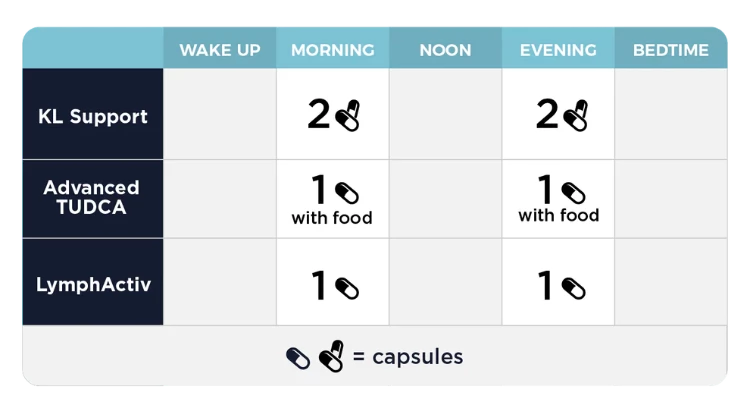The height and width of the screenshot is (405, 750).
Task: Click the capsule icon in Advanced TUDCA Evening
Action: coord(574,192)
